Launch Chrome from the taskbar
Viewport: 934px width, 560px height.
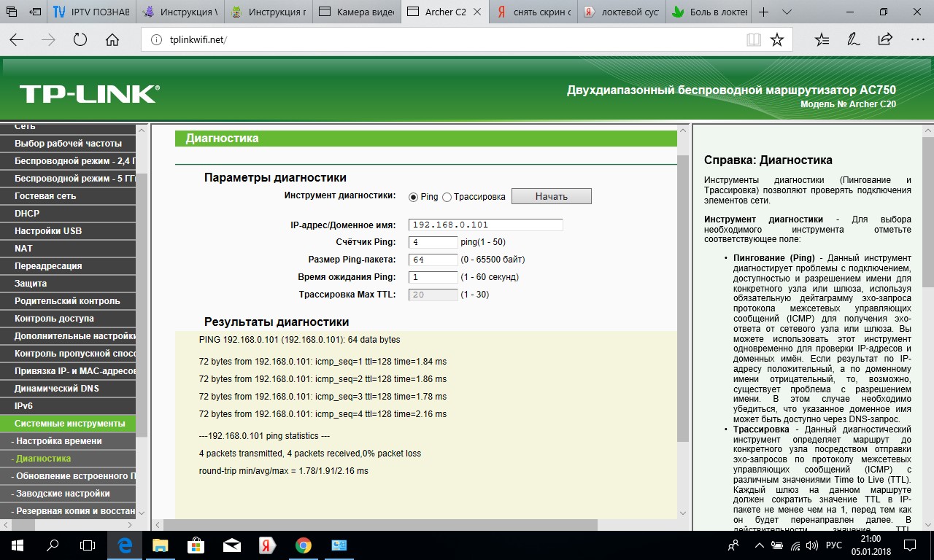304,545
